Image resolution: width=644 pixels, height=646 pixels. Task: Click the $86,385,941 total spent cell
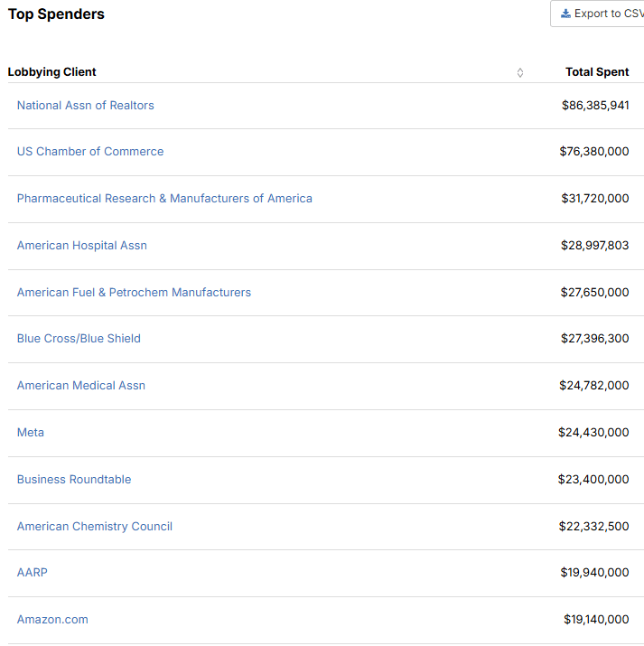pos(595,105)
